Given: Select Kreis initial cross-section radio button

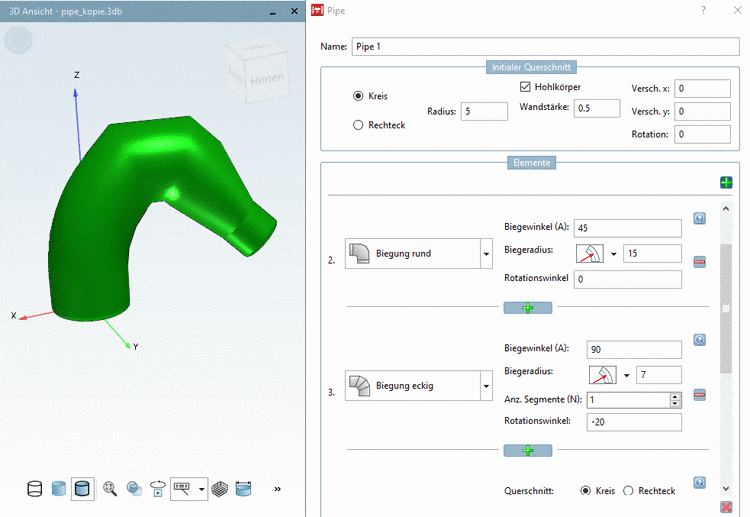Looking at the screenshot, I should click(358, 96).
